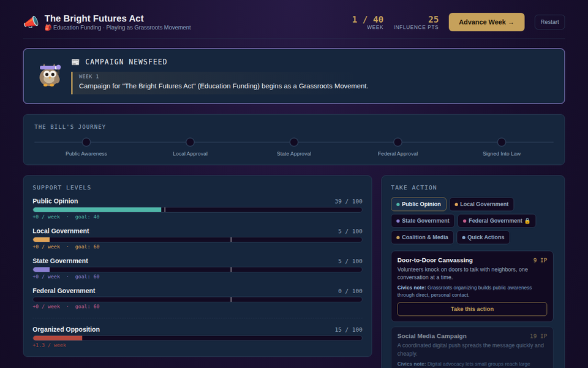
Task: Click the Organized Opposition label
Action: click(x=66, y=329)
